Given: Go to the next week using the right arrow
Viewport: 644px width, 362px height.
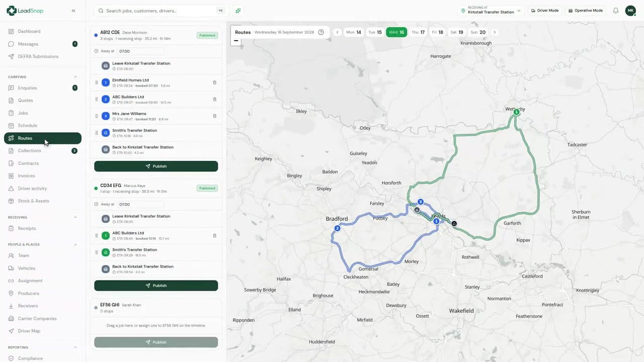Looking at the screenshot, I should click(495, 32).
